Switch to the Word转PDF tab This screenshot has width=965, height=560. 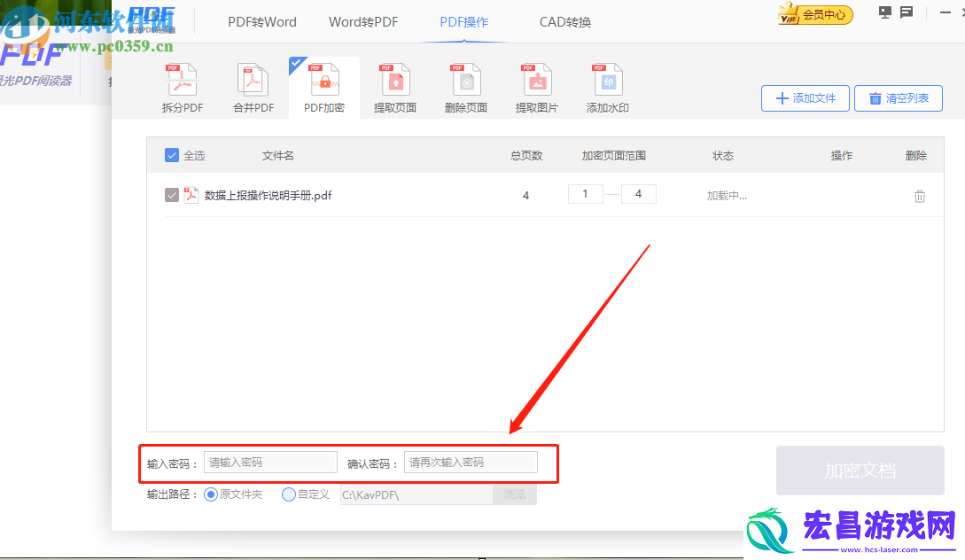pos(363,22)
